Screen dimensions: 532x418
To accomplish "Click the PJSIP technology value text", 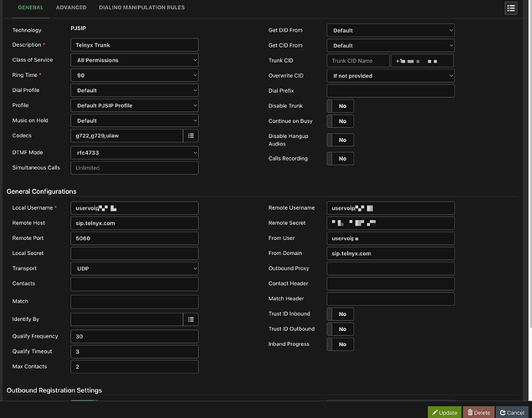I will pyautogui.click(x=79, y=28).
